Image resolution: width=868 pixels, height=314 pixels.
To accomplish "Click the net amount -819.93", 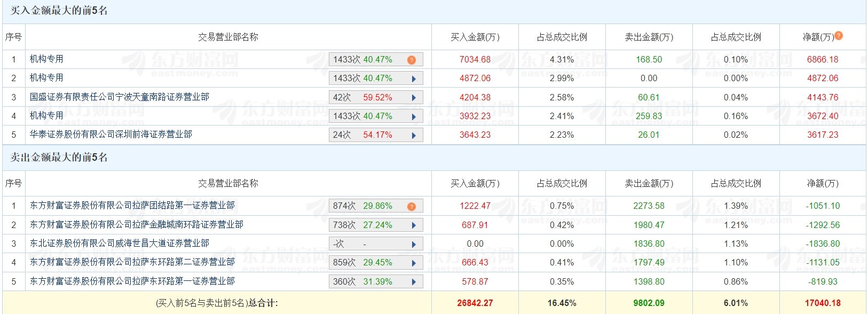I will (823, 282).
